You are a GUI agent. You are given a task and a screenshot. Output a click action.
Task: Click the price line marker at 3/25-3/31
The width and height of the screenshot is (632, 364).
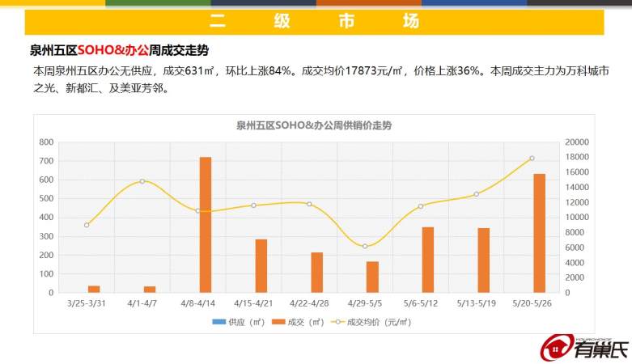click(87, 225)
